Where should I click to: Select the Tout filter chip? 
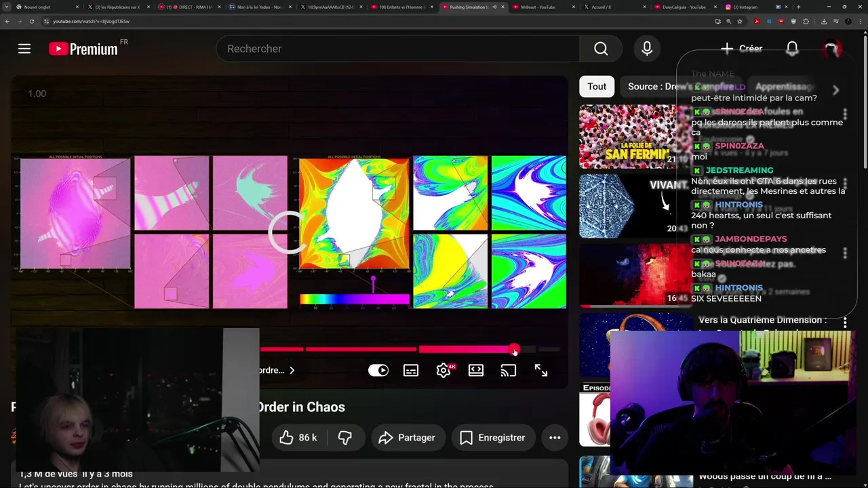(x=597, y=87)
